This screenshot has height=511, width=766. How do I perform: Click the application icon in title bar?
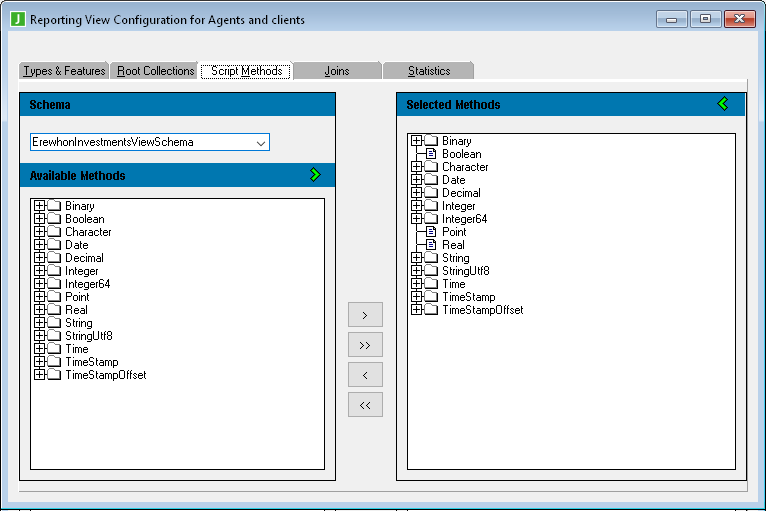17,19
